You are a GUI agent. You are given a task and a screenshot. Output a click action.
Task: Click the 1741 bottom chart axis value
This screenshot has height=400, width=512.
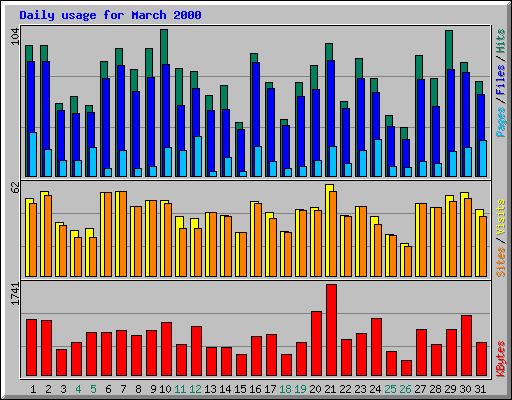point(15,294)
